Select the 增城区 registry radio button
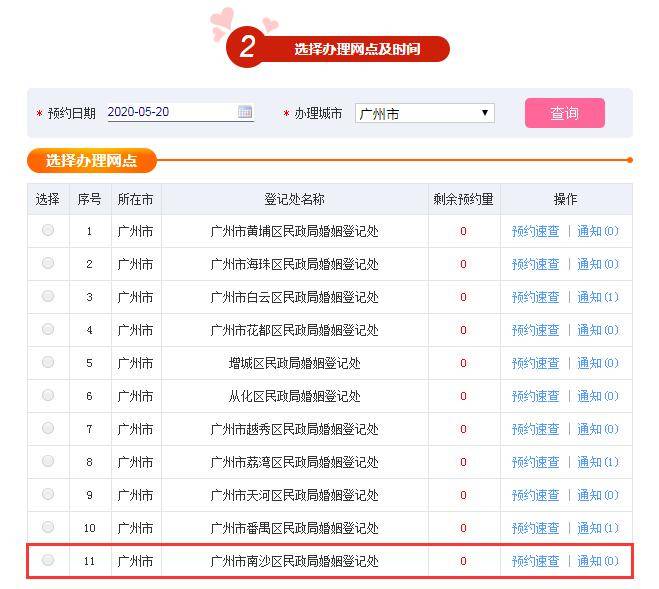The height and width of the screenshot is (589, 659). (48, 362)
